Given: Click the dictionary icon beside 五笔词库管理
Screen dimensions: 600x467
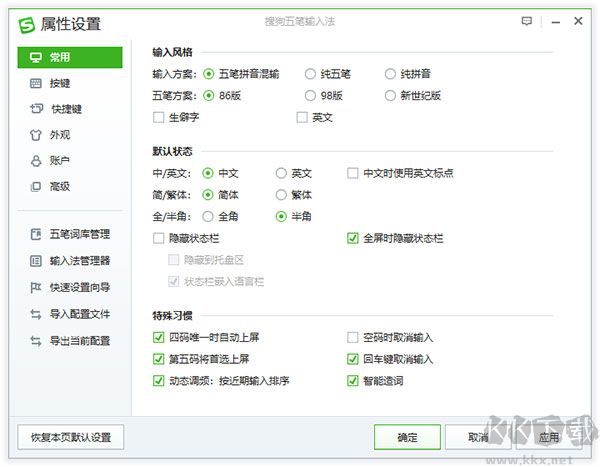Looking at the screenshot, I should [x=36, y=234].
